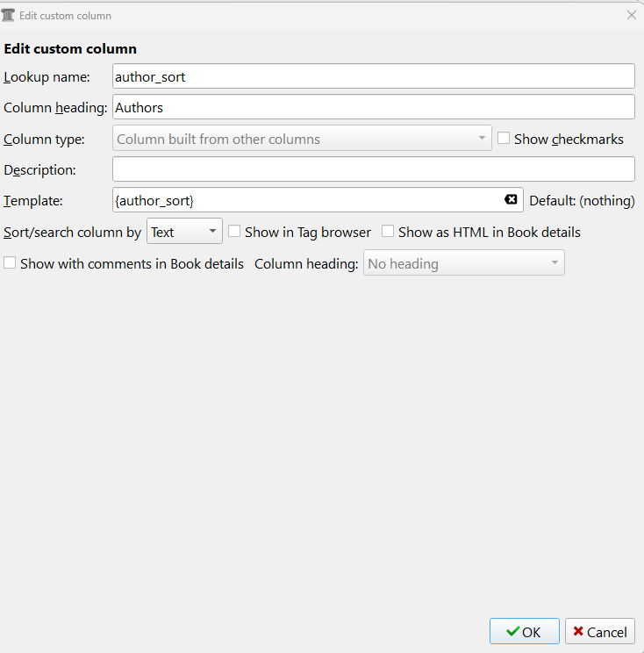This screenshot has height=653, width=644.
Task: Click the empty Description input field
Action: pos(373,169)
